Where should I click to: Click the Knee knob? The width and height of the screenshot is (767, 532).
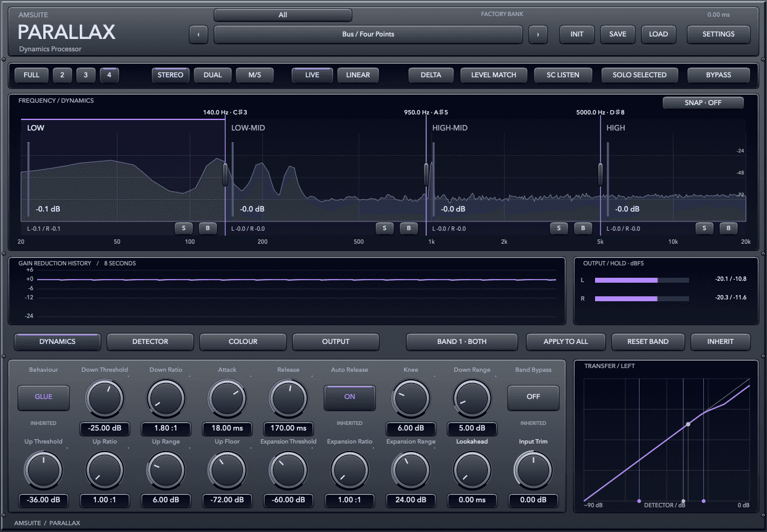click(x=411, y=398)
